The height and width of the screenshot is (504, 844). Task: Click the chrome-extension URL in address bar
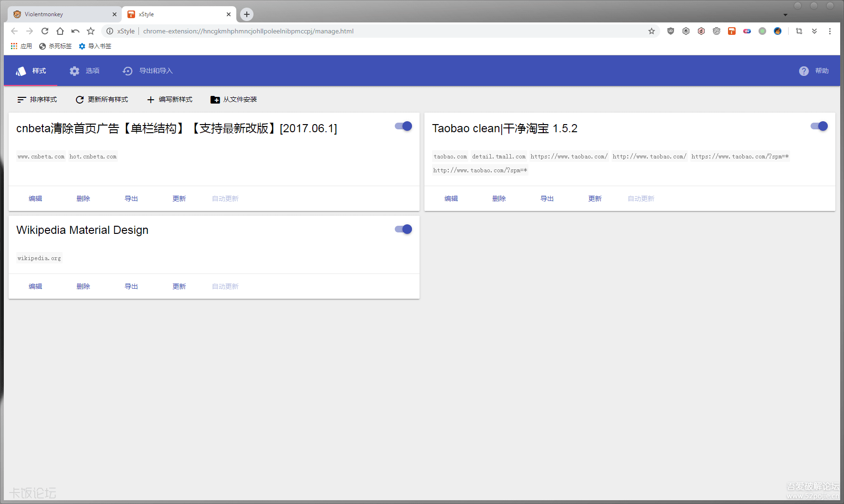(248, 31)
